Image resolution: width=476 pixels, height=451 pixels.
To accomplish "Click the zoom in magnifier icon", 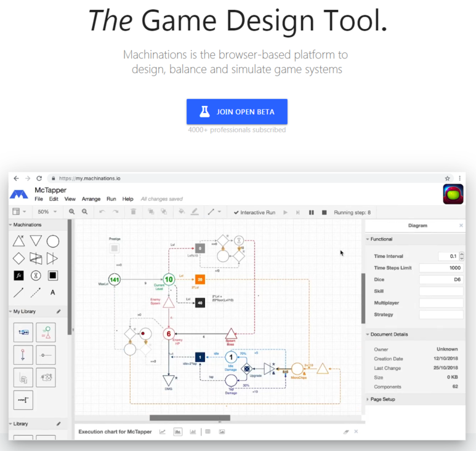I will coord(71,212).
